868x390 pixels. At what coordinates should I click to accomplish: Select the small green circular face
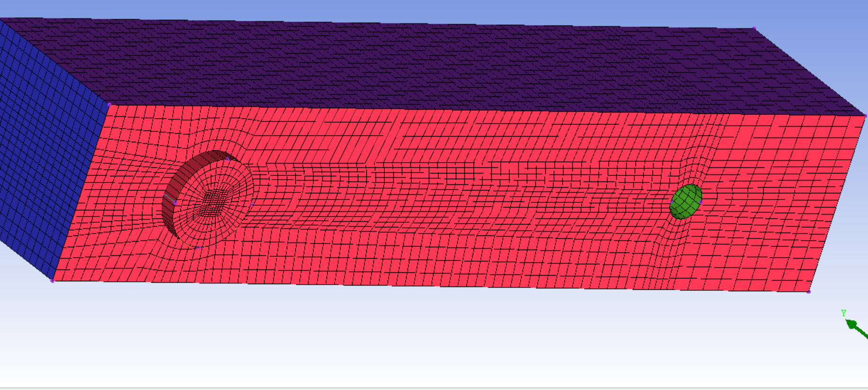coord(686,202)
